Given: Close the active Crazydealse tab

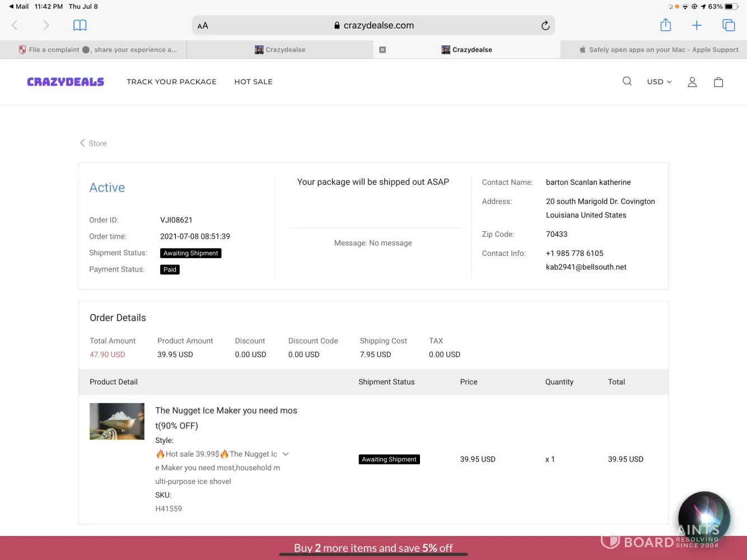Looking at the screenshot, I should (x=382, y=50).
